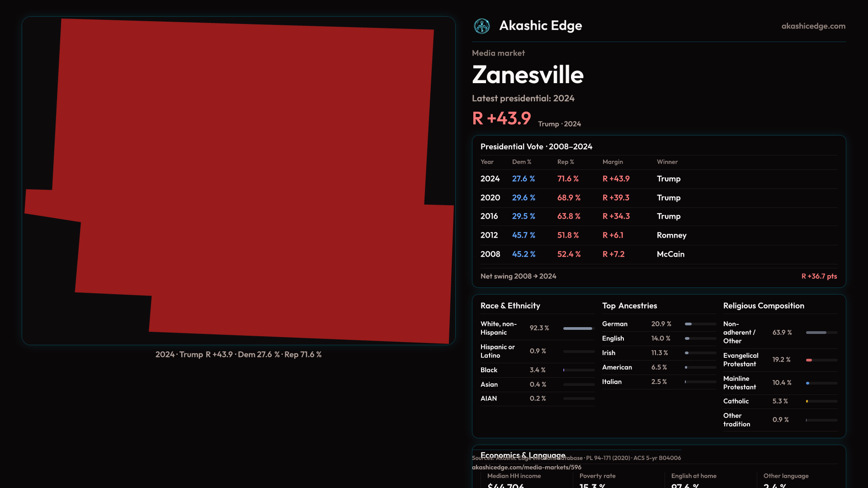868x488 pixels.
Task: Click the White non-Hispanic percentage bar
Action: pos(578,328)
